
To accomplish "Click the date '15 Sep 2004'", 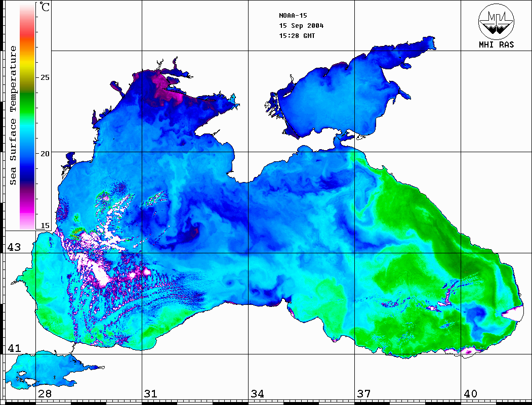I will (301, 26).
